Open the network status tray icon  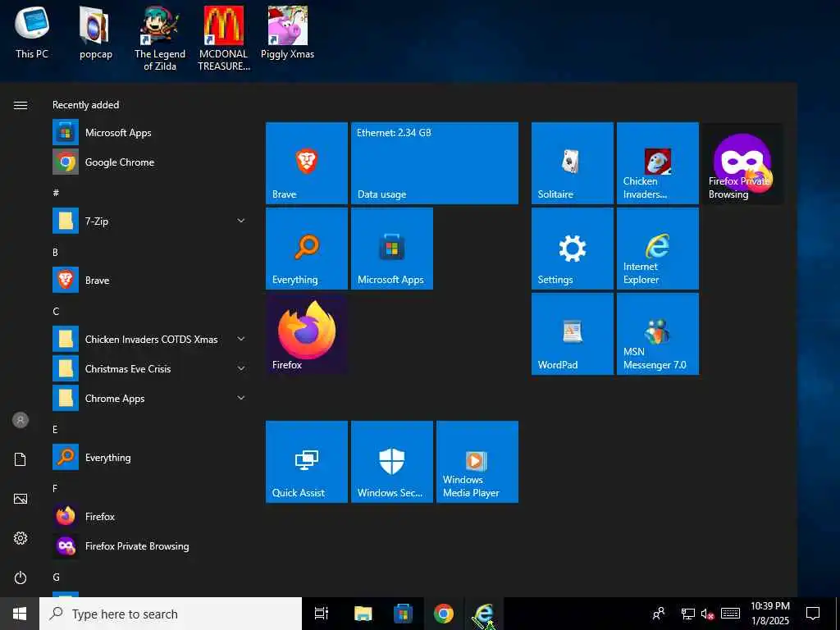coord(688,614)
